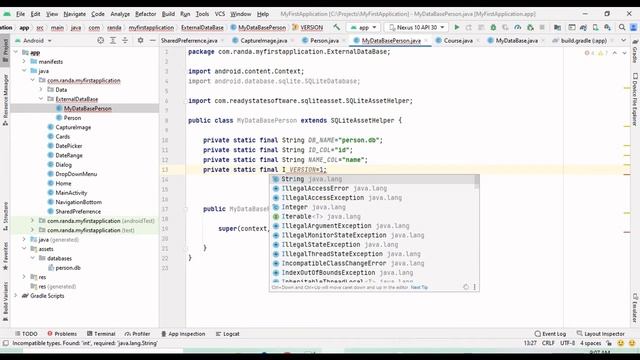This screenshot has height=360, width=640.
Task: Show hidden editor tabs dropdown arrow
Action: (x=623, y=40)
